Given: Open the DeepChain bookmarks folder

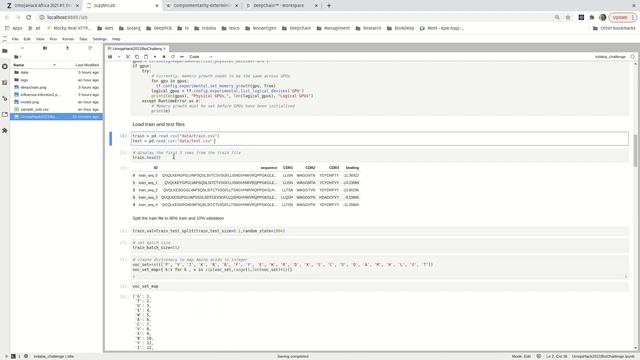Looking at the screenshot, I should (296, 28).
